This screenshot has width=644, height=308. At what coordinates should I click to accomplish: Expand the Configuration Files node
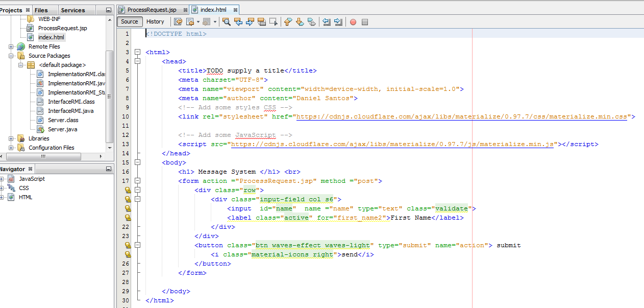point(11,148)
